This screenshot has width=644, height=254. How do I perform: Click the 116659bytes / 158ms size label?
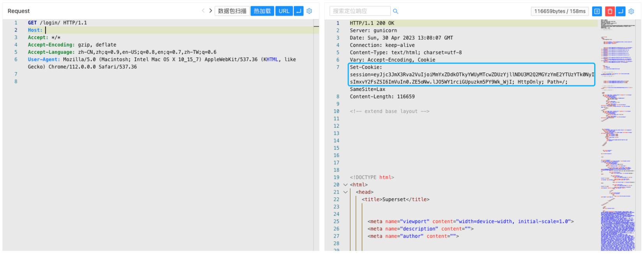(559, 11)
